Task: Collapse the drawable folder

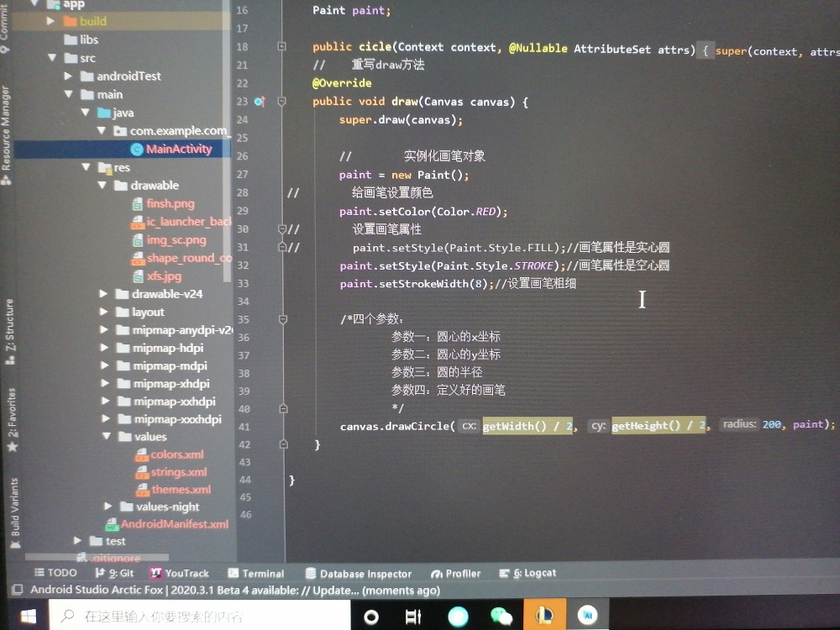Action: (102, 186)
